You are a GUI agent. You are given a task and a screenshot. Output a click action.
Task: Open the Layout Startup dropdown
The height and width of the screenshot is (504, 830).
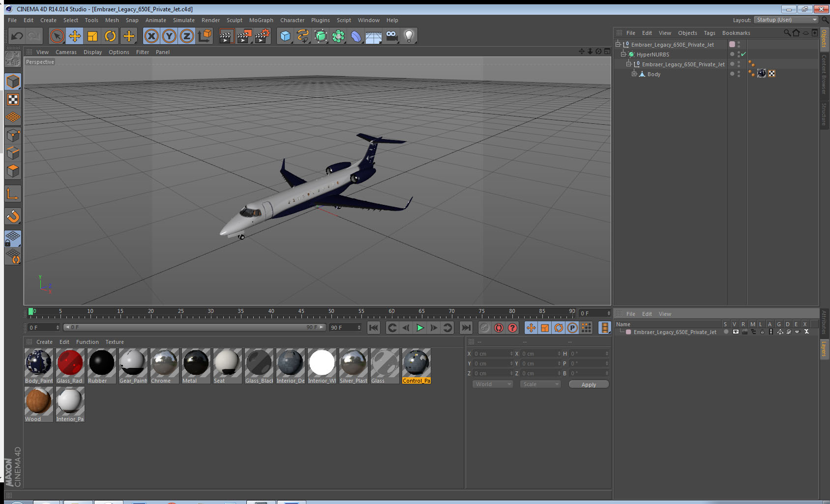(x=787, y=20)
